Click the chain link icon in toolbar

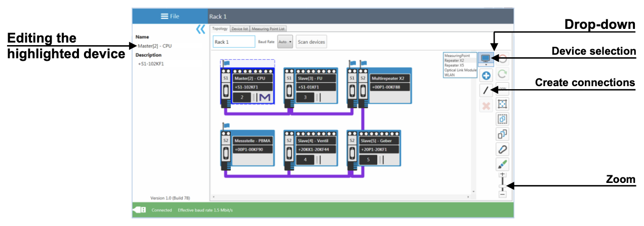pos(503,149)
